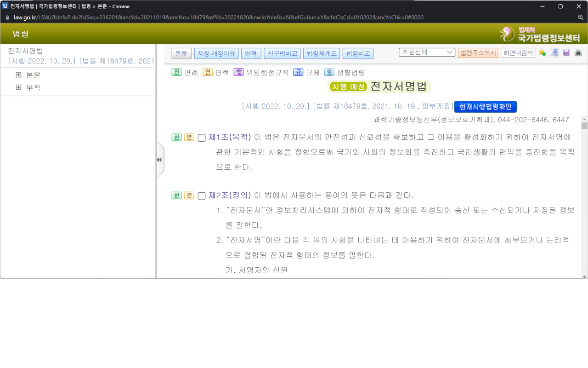This screenshot has width=588, height=368.
Task: Toggle Hanja display with the 漢 icon
Action: point(554,53)
